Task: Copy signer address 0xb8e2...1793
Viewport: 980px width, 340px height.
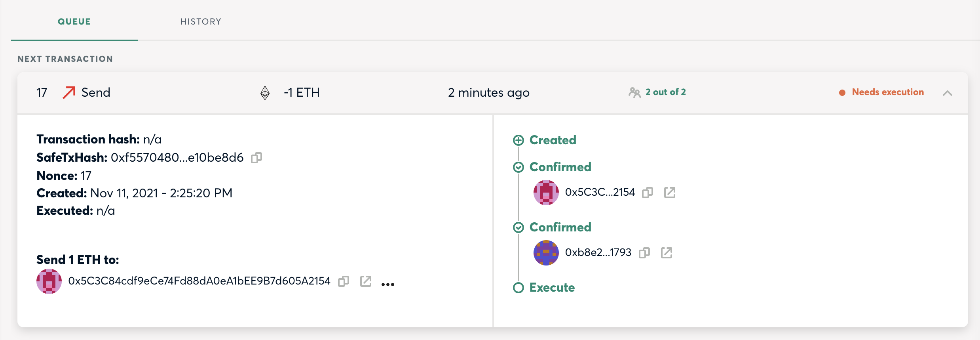Action: (x=644, y=253)
